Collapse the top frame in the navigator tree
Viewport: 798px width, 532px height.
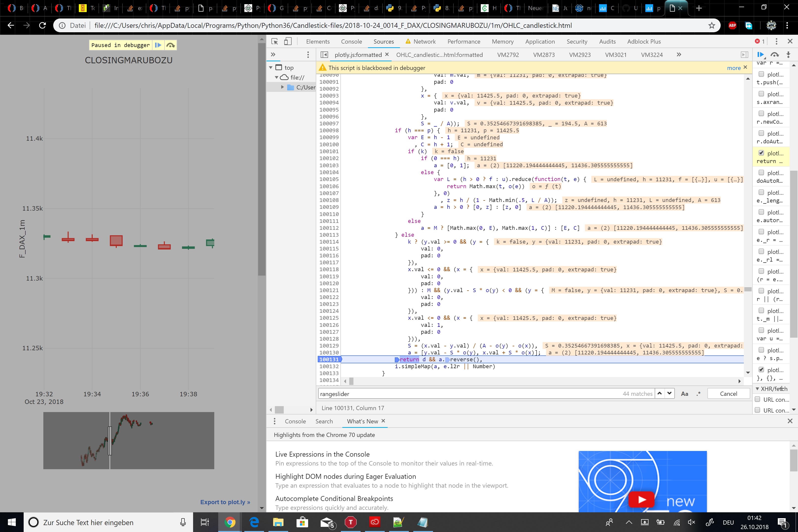click(x=271, y=67)
